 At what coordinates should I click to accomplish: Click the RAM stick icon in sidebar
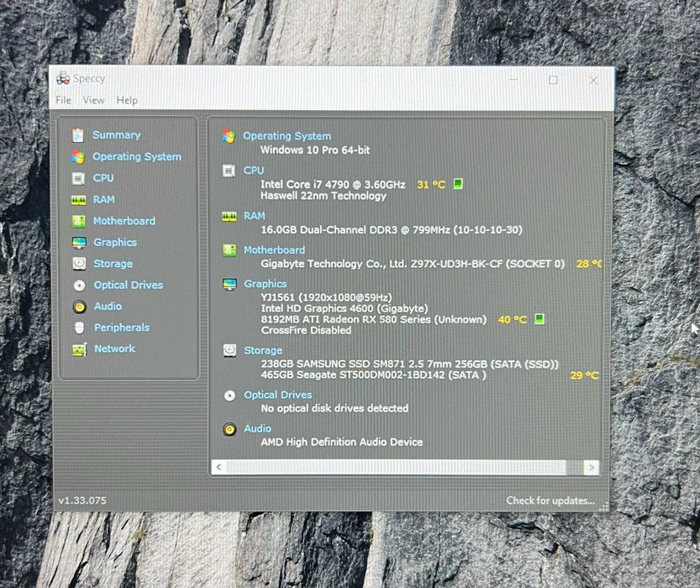[x=79, y=200]
